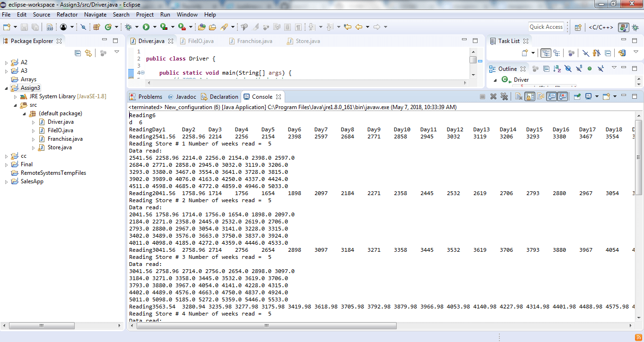Expand the Final project tree node
Viewport: 644px width, 342px height.
6,164
